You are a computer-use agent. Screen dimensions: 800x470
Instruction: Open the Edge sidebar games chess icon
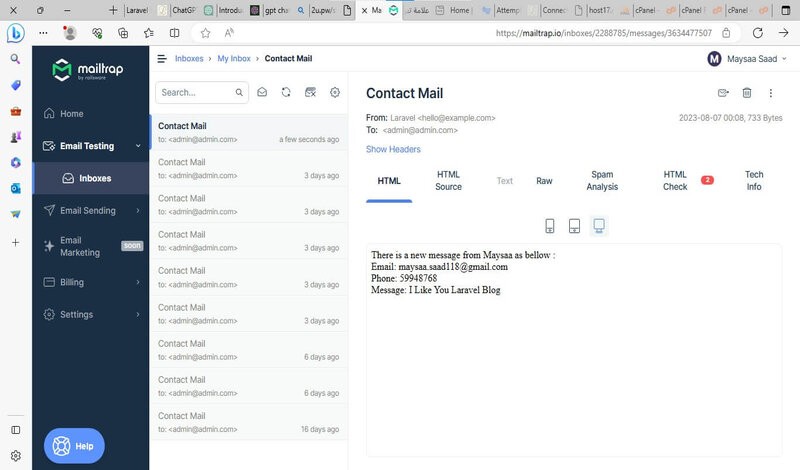[x=15, y=137]
